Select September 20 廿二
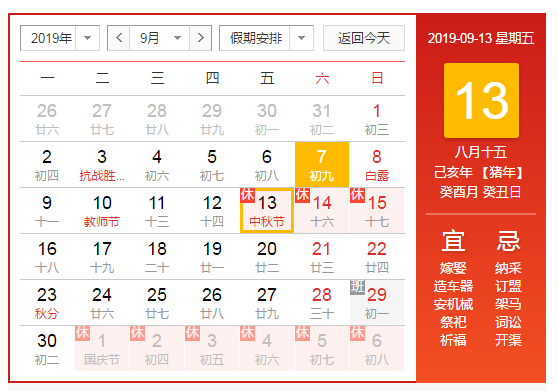This screenshot has width=558, height=391. 267,257
